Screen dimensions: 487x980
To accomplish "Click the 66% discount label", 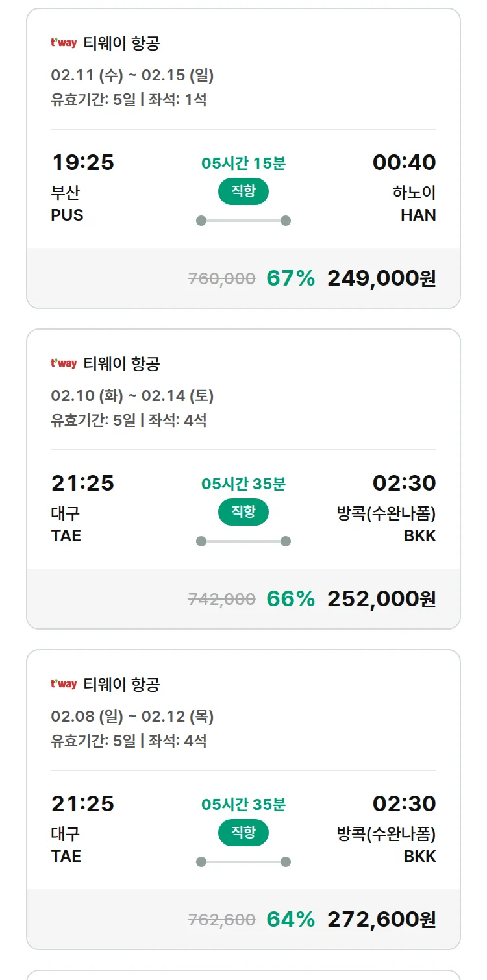I will (x=290, y=599).
